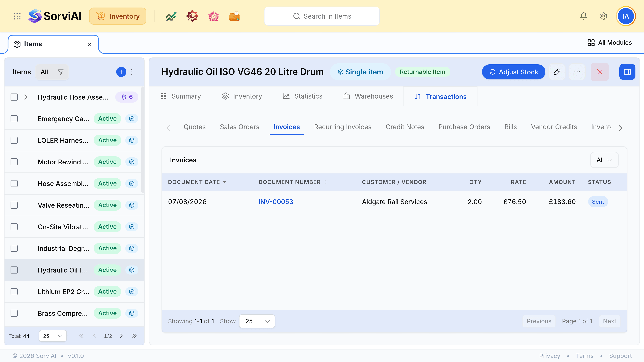Go to first items page
The width and height of the screenshot is (644, 362).
click(81, 336)
